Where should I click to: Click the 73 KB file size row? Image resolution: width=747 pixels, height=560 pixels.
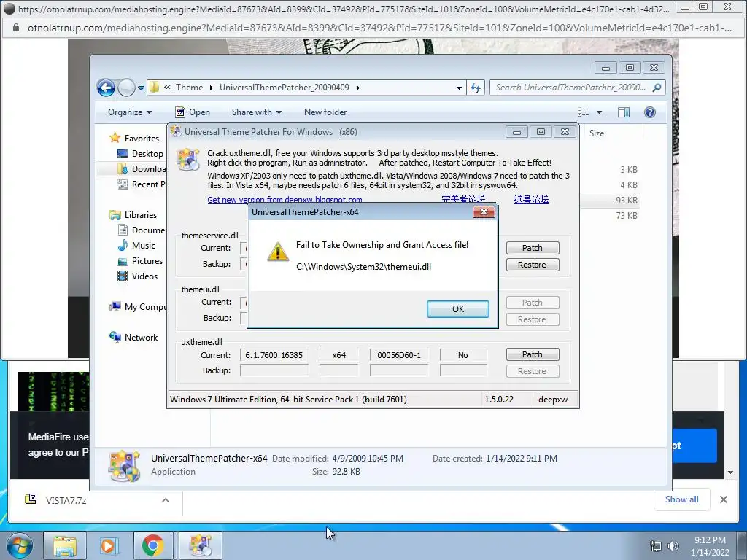tap(626, 216)
